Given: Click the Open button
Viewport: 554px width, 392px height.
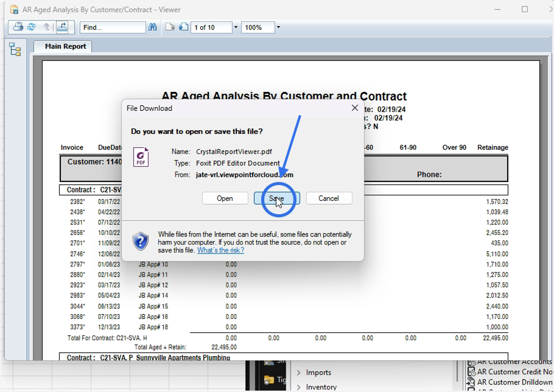Looking at the screenshot, I should pos(225,198).
